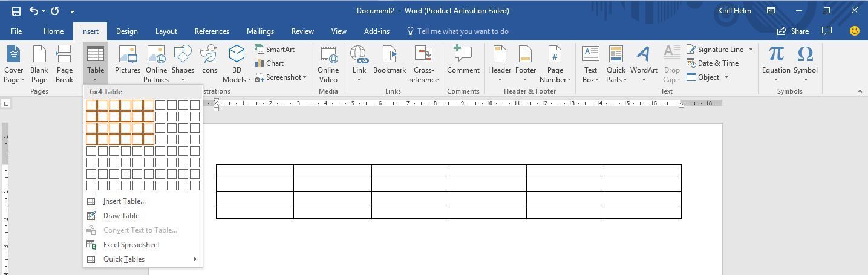Switch to the View tab
This screenshot has height=275, width=868.
click(x=339, y=31)
